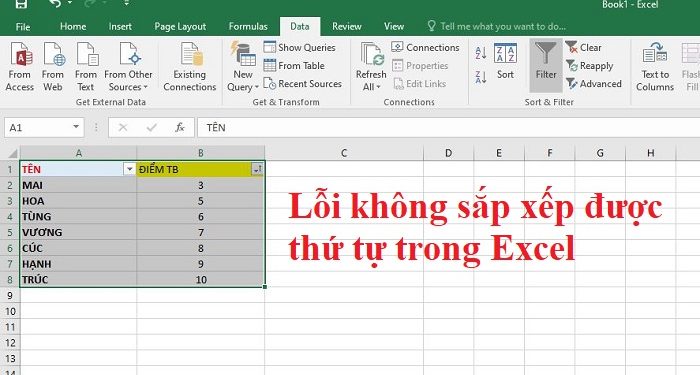The height and width of the screenshot is (375, 700).
Task: Sort A to Z ascending
Action: (x=481, y=53)
